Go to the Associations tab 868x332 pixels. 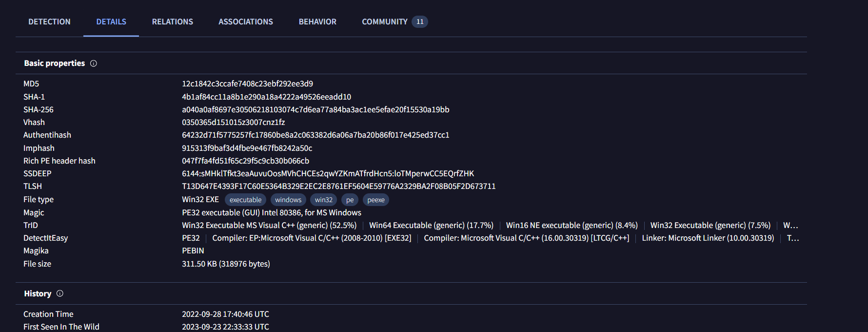coord(246,22)
